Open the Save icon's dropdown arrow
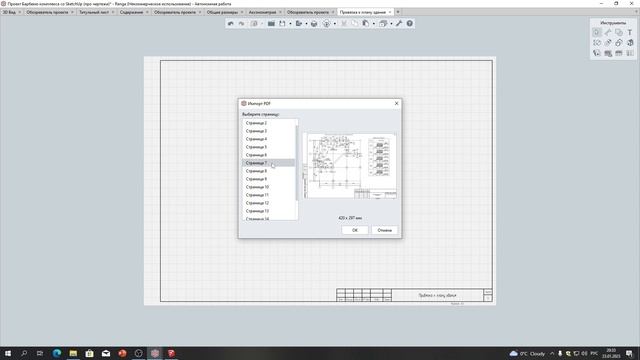This screenshot has width=640, height=360. [x=290, y=24]
